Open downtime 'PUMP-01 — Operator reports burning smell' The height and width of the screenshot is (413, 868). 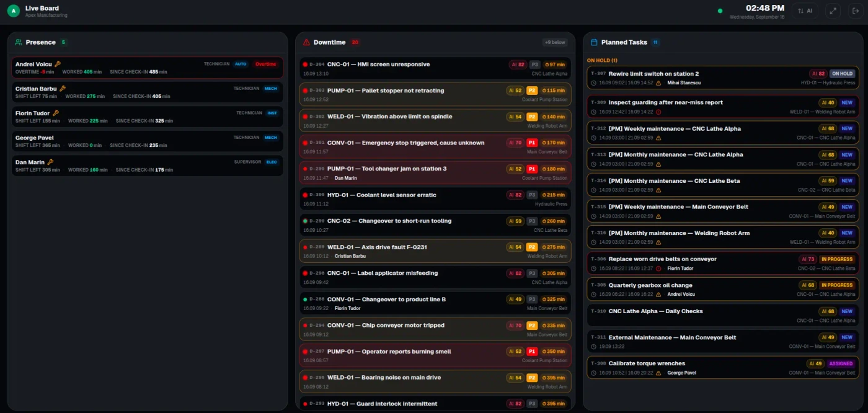(435, 355)
